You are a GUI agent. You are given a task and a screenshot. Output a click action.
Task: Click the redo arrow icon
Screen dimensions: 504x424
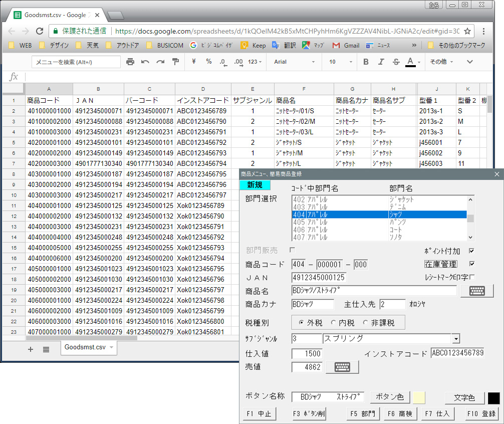pyautogui.click(x=160, y=62)
